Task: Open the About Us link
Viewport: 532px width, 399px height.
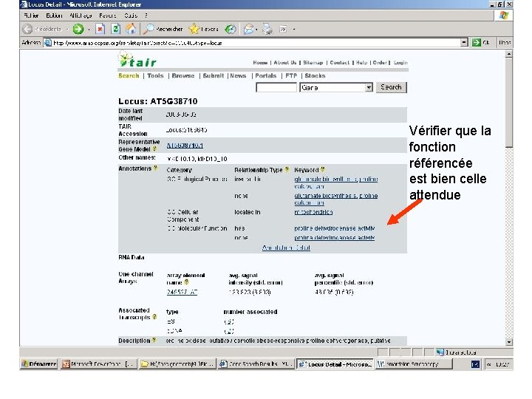Action: point(285,63)
